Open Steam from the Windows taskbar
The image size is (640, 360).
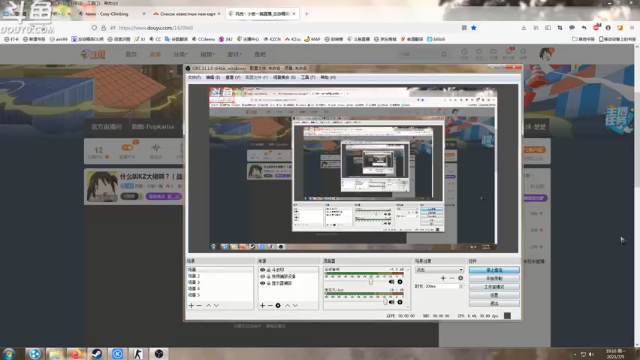(96, 353)
